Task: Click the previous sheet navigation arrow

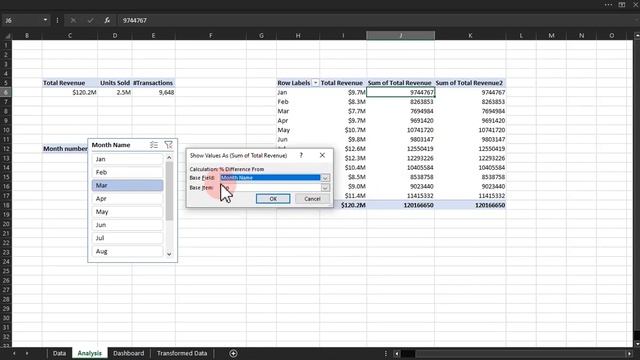Action: click(x=14, y=353)
